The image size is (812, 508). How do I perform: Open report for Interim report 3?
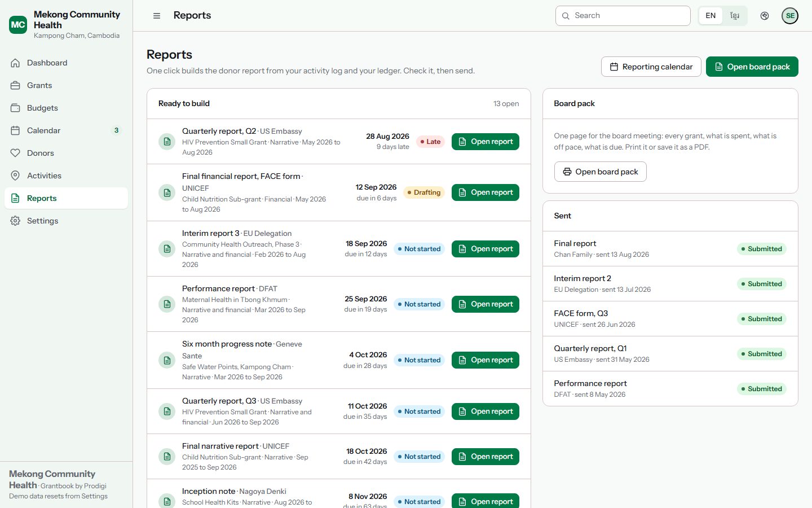(x=486, y=249)
